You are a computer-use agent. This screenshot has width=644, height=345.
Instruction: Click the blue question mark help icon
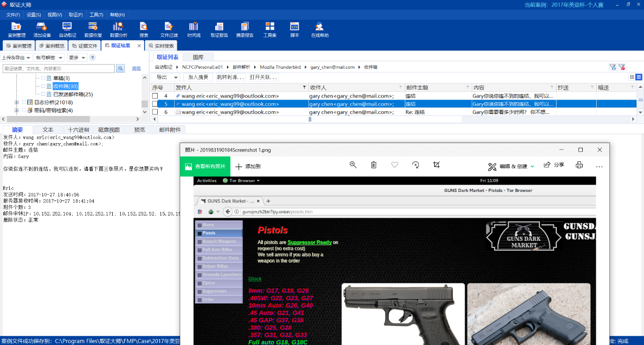[92, 57]
